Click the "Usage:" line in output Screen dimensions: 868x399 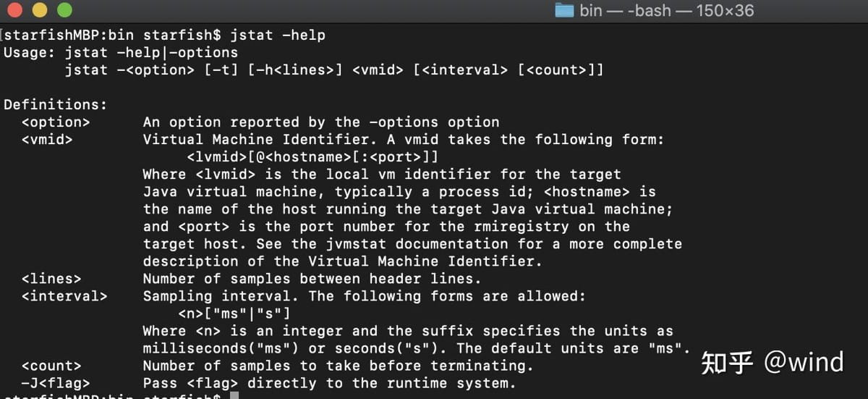121,52
